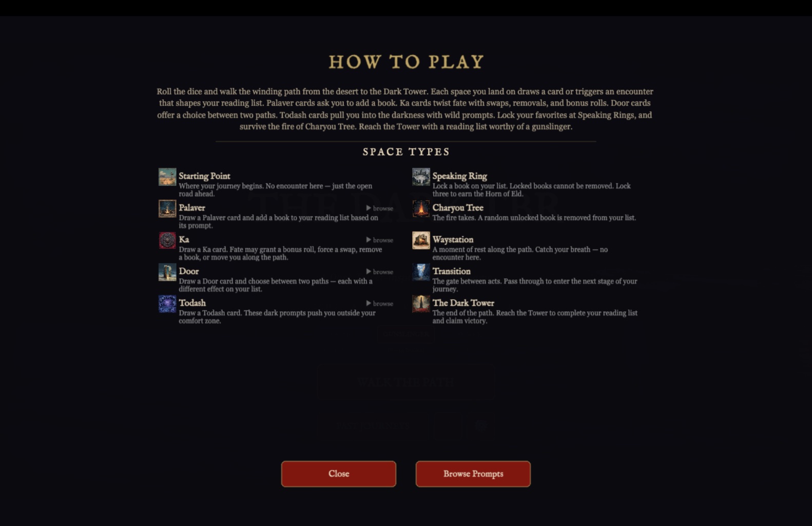The width and height of the screenshot is (812, 526).
Task: Click the Speaking Ring stones icon
Action: coord(421,177)
